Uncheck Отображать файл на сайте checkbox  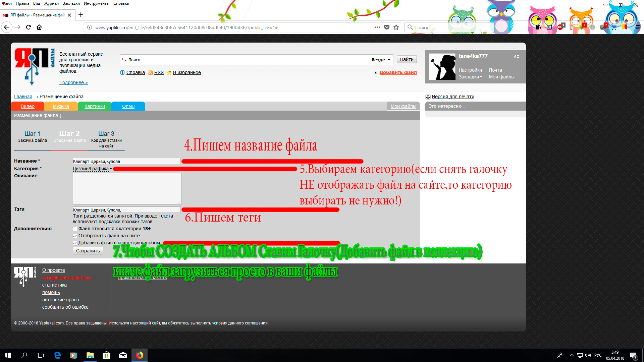pyautogui.click(x=75, y=236)
